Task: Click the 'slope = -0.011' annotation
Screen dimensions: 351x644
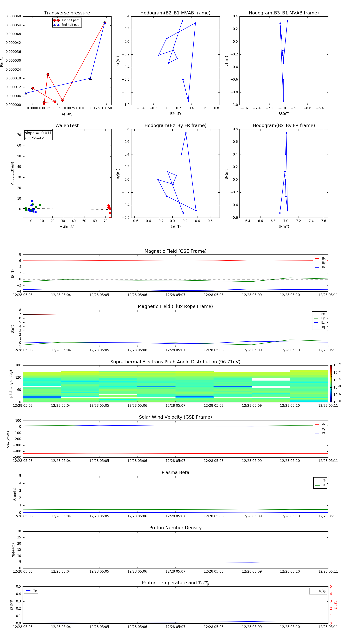Action: (38, 133)
